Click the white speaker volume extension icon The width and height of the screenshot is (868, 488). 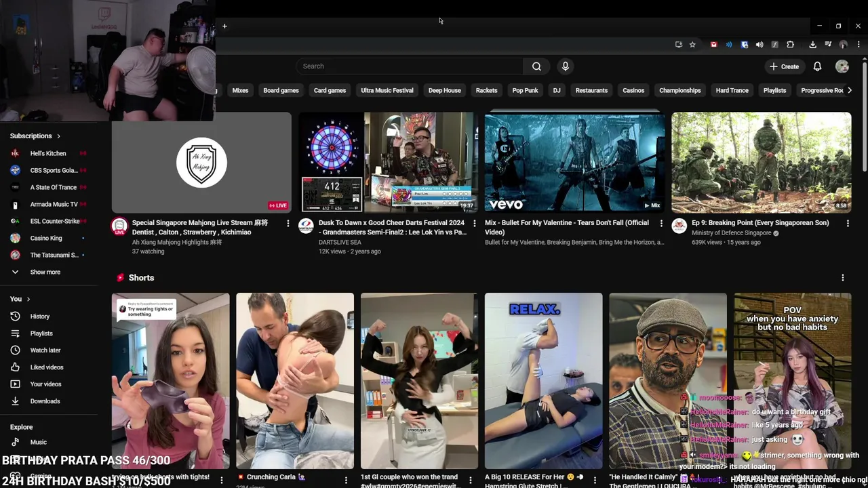point(759,45)
